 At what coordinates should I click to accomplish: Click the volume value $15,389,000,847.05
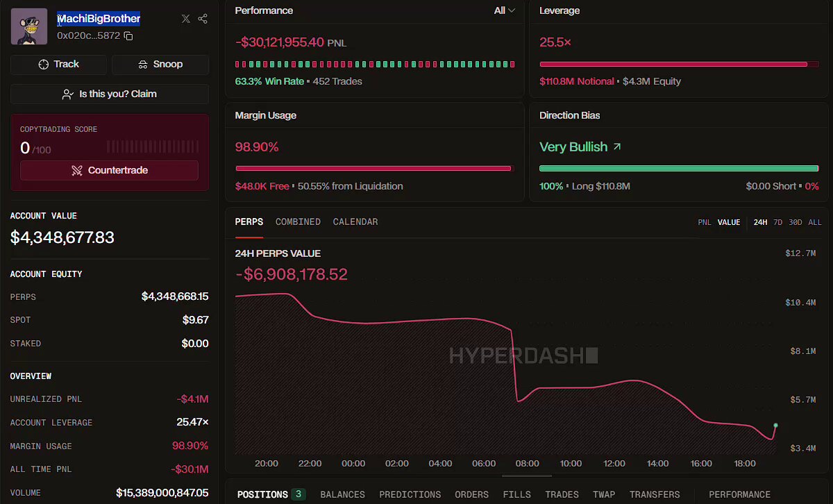[162, 493]
